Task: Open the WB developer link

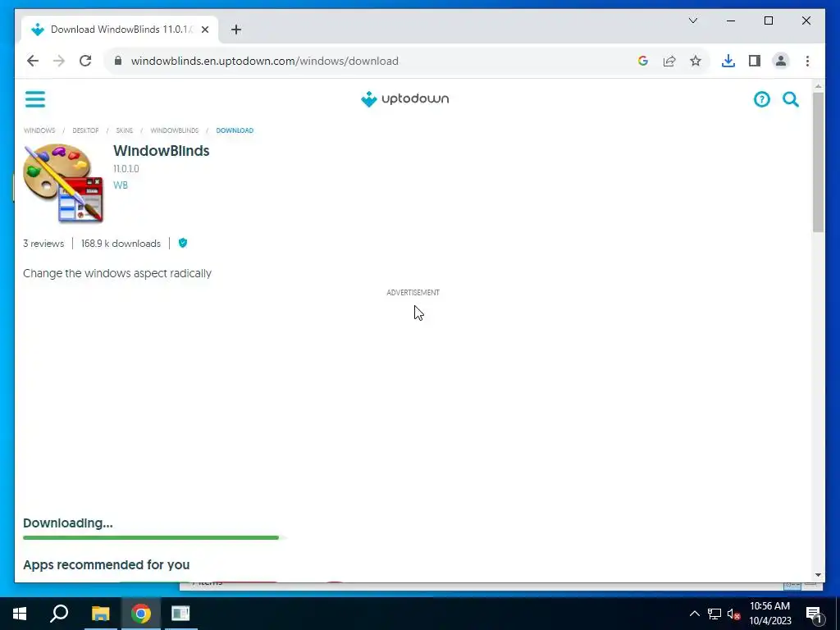Action: pyautogui.click(x=121, y=185)
